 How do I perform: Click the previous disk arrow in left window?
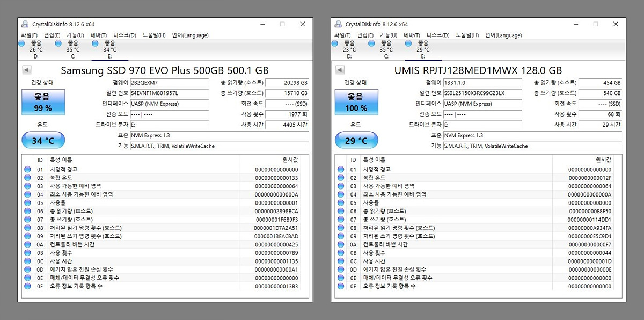(x=26, y=70)
